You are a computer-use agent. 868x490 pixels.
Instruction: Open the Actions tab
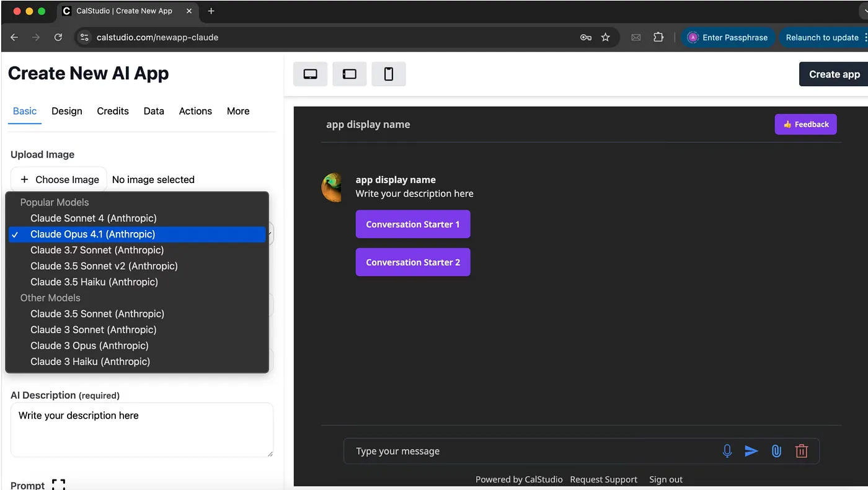(x=195, y=111)
